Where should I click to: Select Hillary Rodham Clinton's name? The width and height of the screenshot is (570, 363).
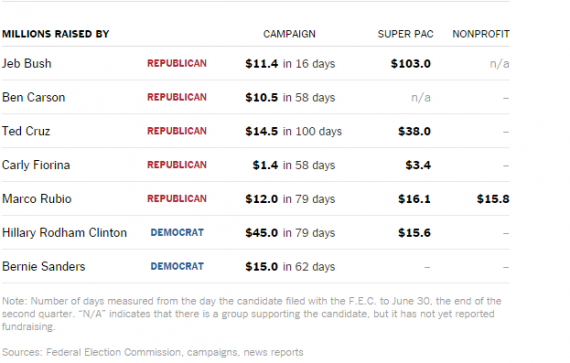(64, 233)
